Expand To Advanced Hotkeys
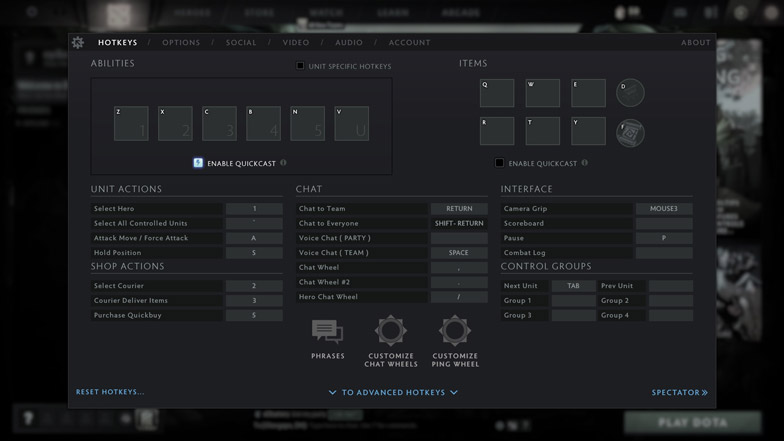 (x=393, y=392)
